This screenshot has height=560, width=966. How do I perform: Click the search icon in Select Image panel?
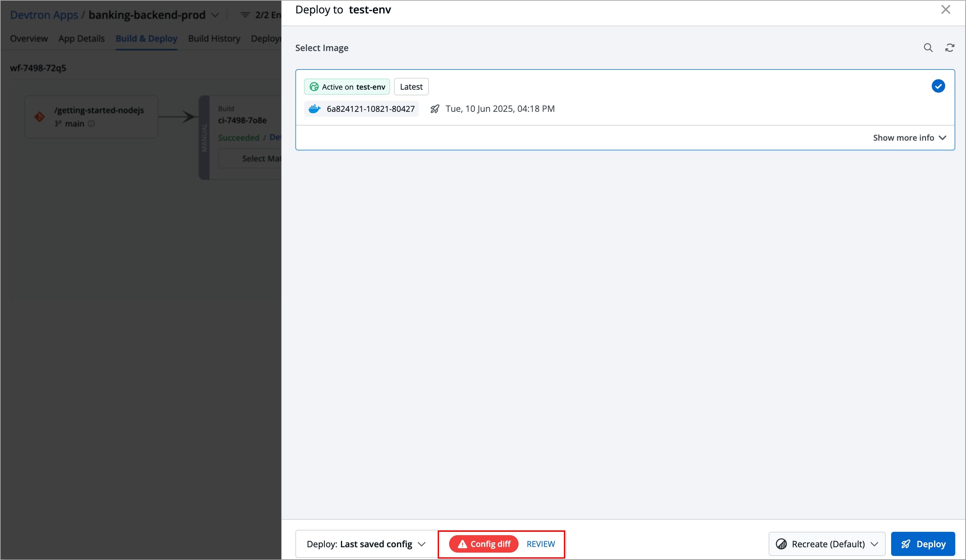pyautogui.click(x=928, y=48)
